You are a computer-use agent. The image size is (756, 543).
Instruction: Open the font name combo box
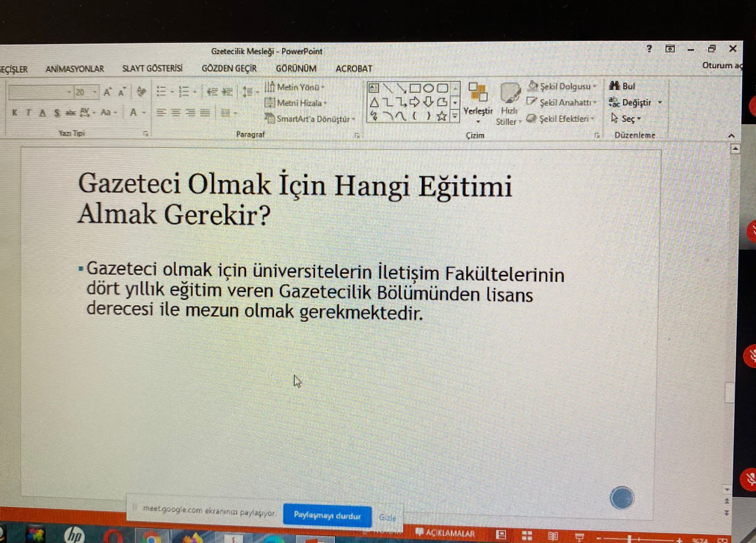tap(40, 92)
